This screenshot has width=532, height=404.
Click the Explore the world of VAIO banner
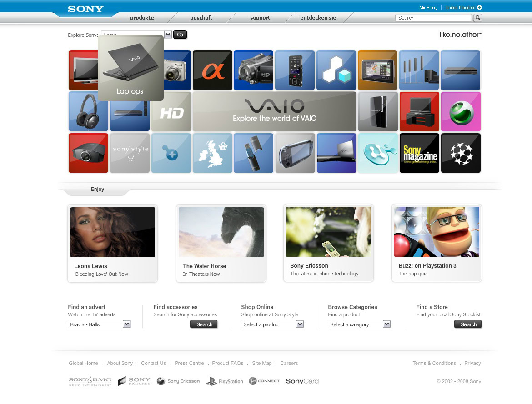(275, 112)
